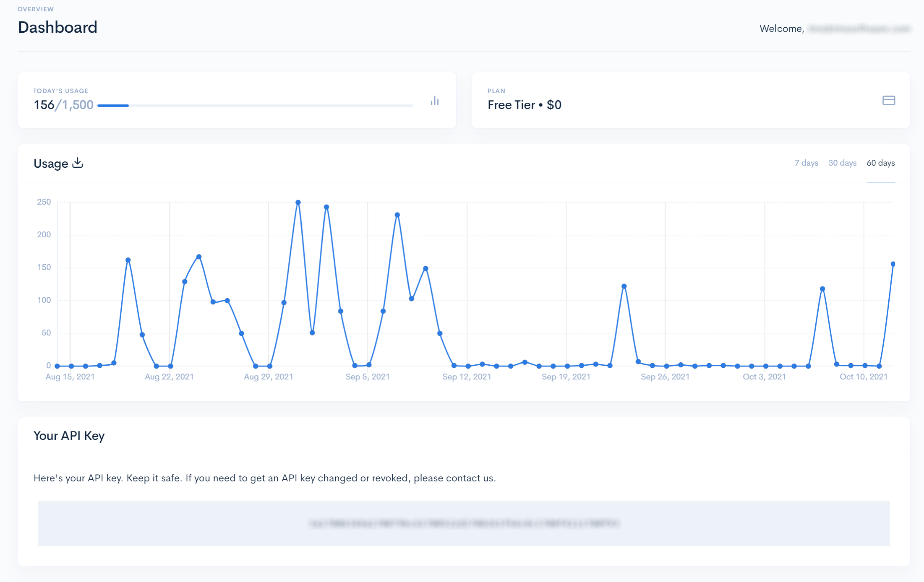Download usage data with arrow icon
The image size is (924, 582).
(78, 163)
